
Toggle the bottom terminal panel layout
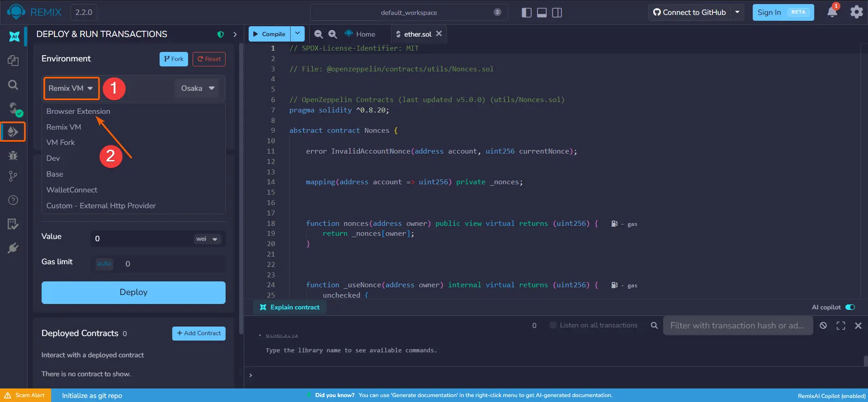coord(542,12)
